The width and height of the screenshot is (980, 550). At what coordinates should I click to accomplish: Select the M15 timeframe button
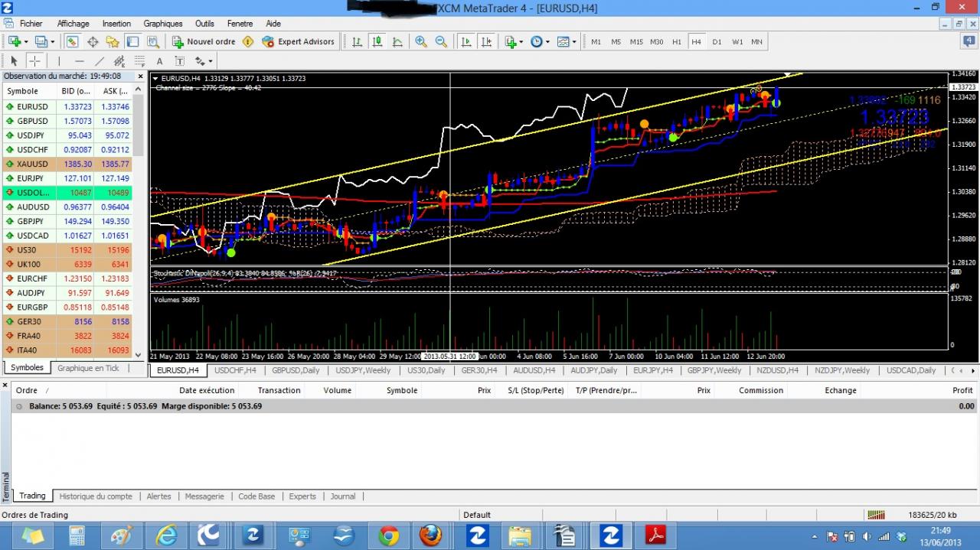pos(636,41)
